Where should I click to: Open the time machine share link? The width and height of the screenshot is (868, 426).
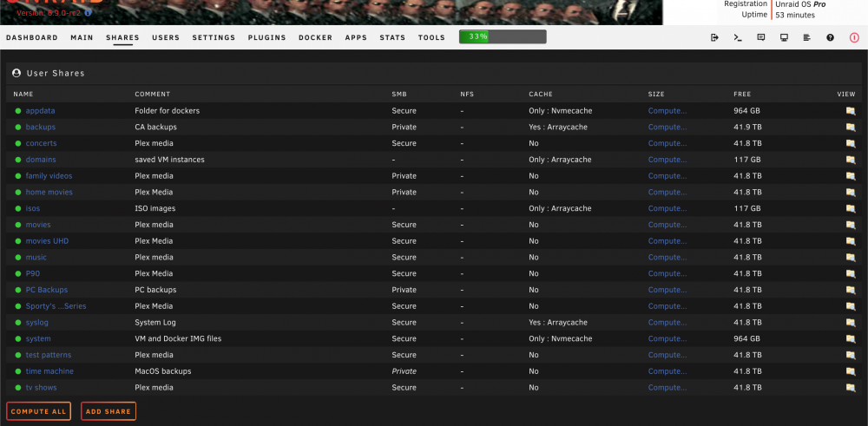tap(49, 371)
